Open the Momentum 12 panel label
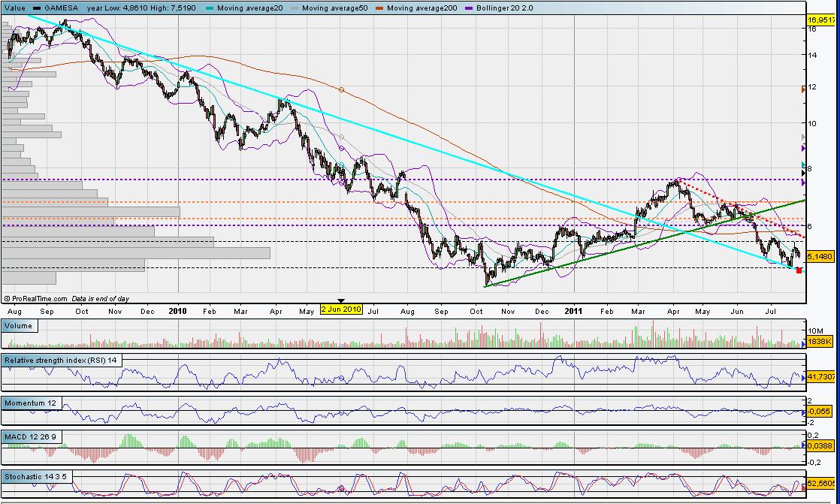The image size is (840, 504). 31,403
